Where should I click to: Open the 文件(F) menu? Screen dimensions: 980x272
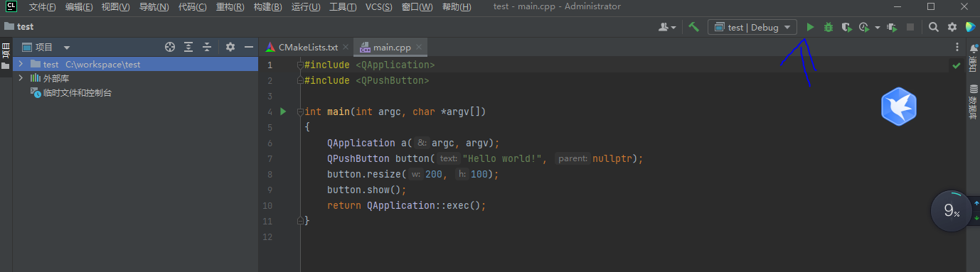(x=43, y=7)
